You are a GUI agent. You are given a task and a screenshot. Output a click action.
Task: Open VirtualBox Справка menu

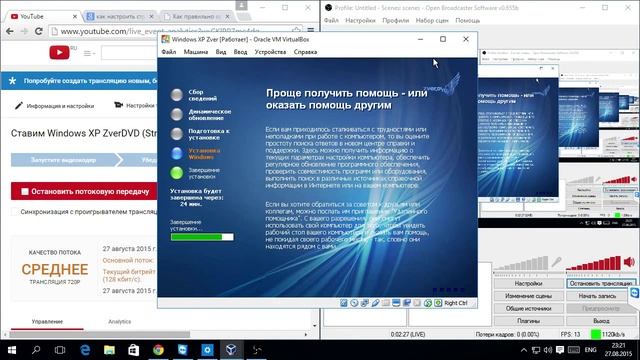coord(305,52)
